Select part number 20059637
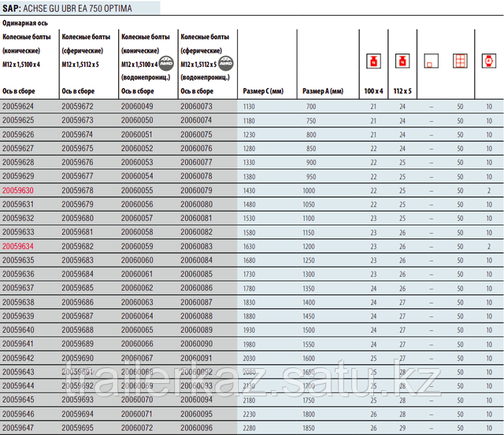Screen dimensions: 504x435 [18, 288]
